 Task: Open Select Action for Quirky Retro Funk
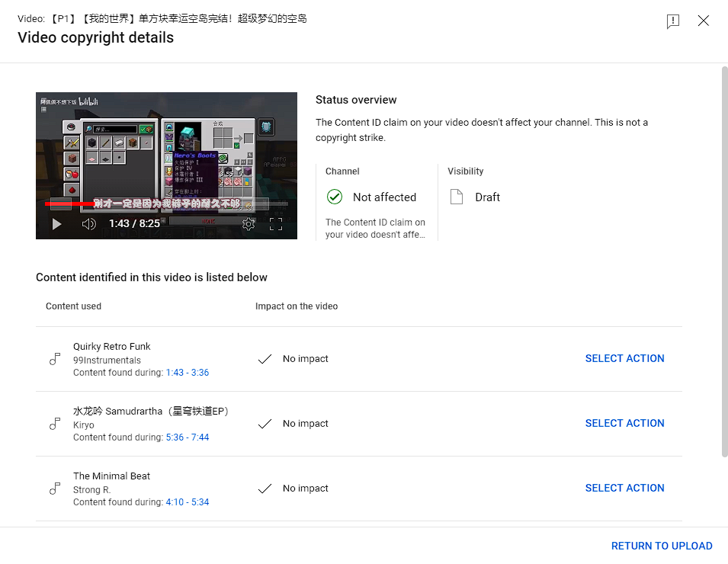click(x=624, y=359)
